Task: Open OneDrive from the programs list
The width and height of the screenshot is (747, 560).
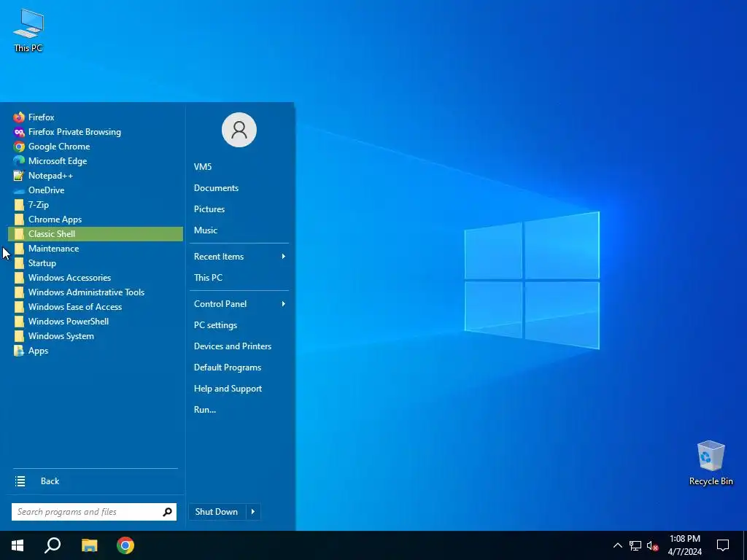Action: 96,190
